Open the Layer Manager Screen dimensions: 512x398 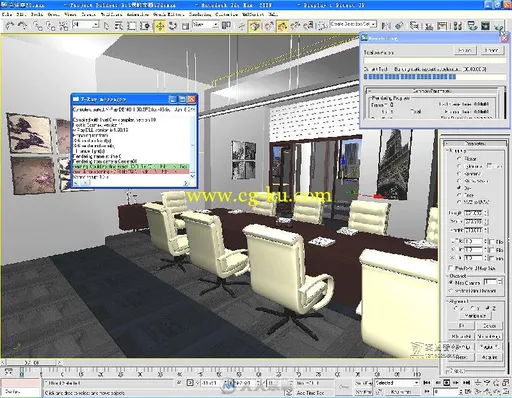click(x=414, y=25)
